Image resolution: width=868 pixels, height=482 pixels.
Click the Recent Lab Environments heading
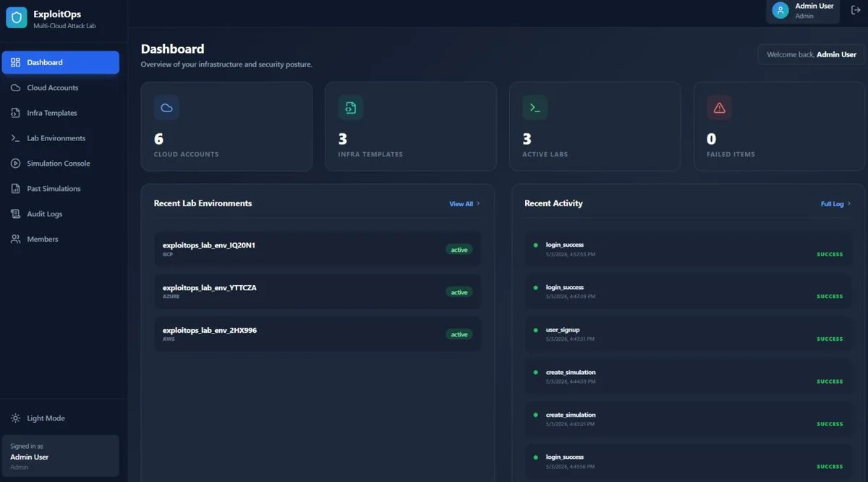pos(203,203)
